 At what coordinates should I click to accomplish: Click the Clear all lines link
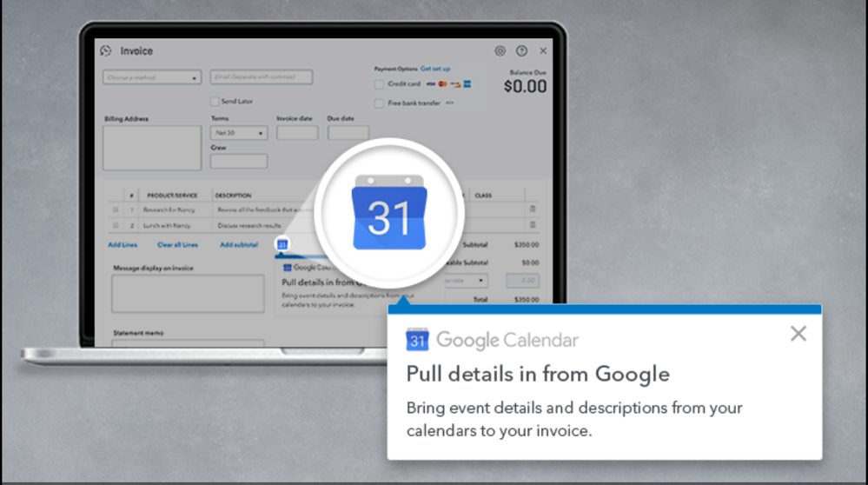(x=177, y=245)
